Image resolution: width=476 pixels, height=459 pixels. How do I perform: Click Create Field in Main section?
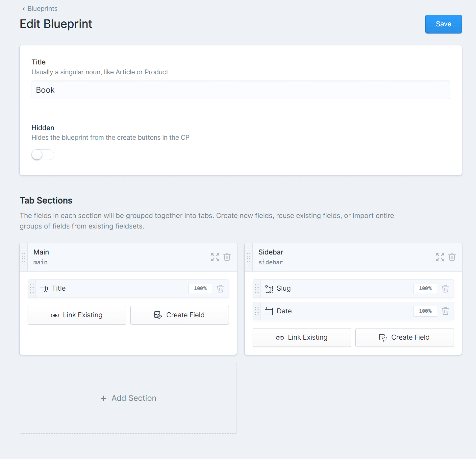pos(180,315)
